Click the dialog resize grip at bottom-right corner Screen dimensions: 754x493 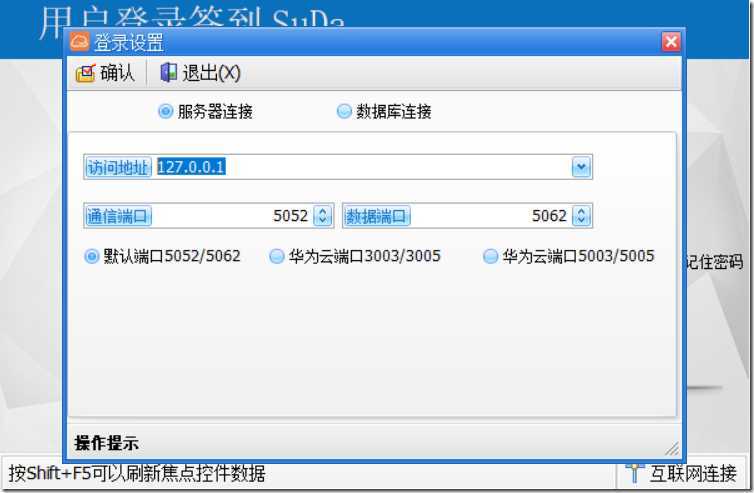point(672,448)
